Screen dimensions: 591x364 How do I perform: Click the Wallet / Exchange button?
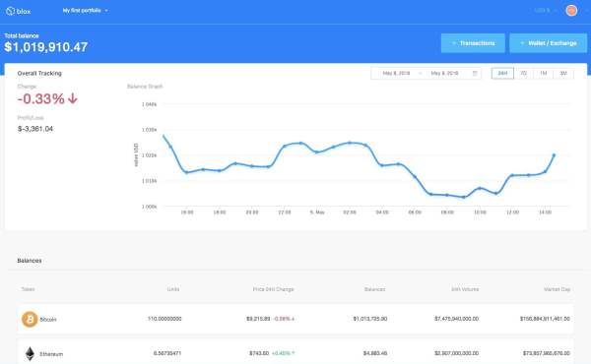[x=548, y=43]
